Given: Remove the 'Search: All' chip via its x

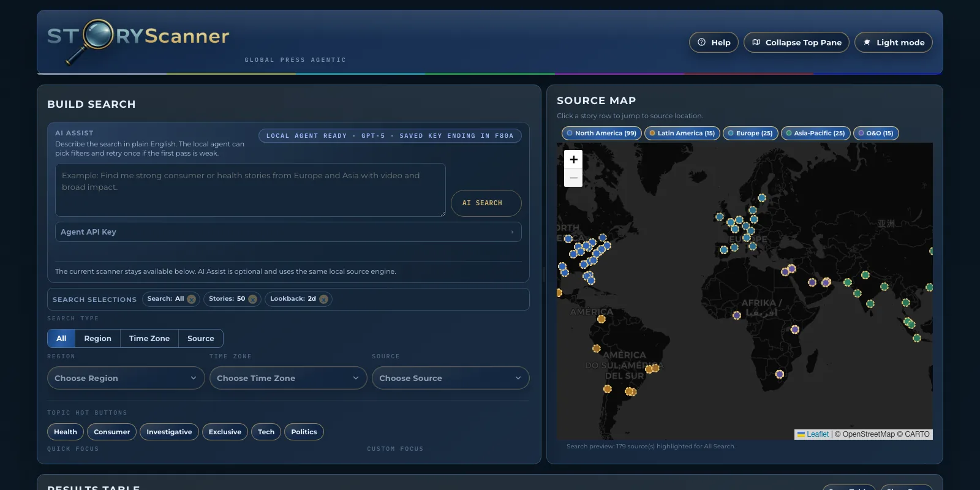Looking at the screenshot, I should (x=191, y=299).
